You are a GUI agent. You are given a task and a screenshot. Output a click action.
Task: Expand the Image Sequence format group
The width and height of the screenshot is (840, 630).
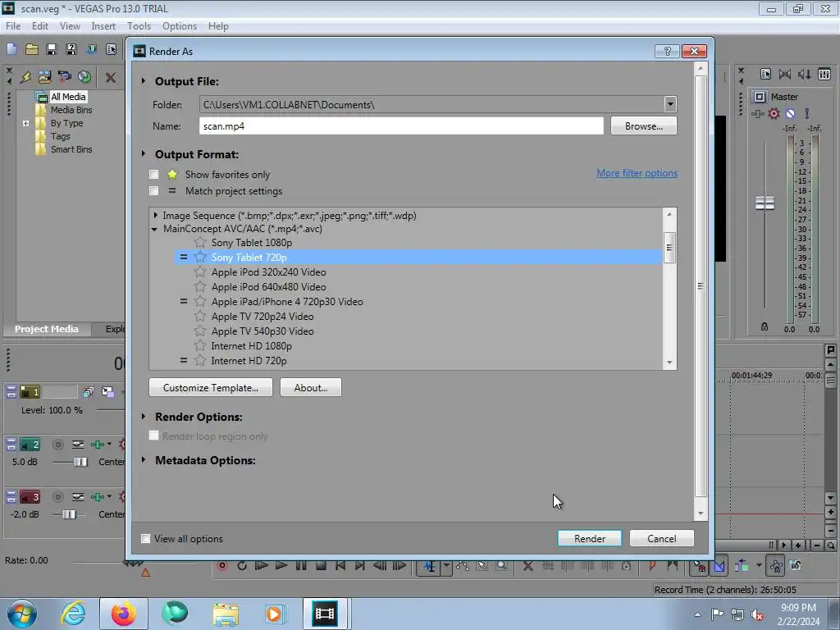point(155,216)
